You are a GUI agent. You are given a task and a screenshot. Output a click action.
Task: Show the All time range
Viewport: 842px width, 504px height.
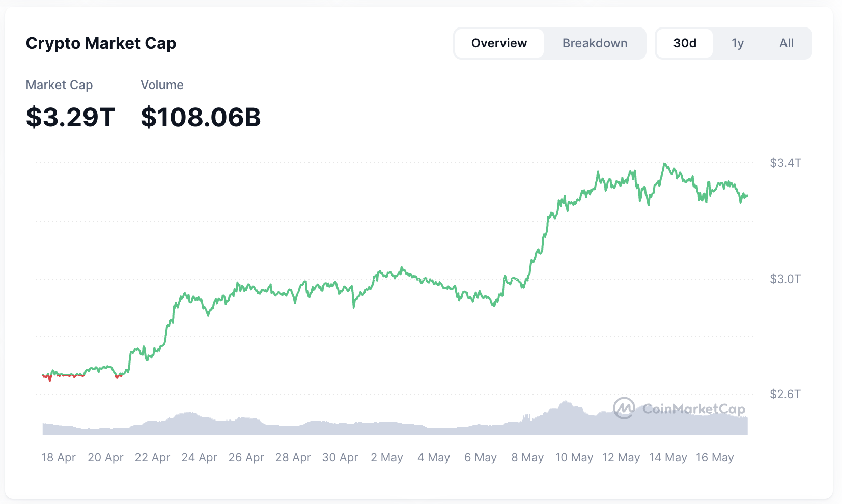point(786,43)
